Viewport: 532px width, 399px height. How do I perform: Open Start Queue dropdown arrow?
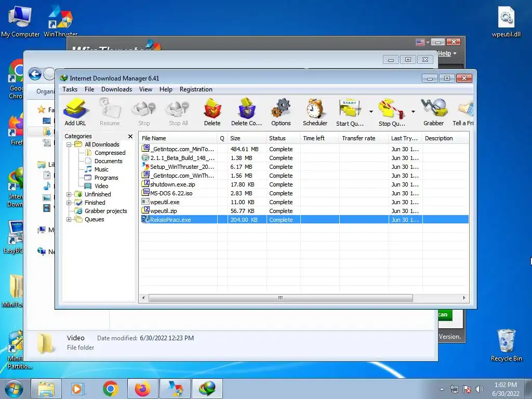click(371, 112)
